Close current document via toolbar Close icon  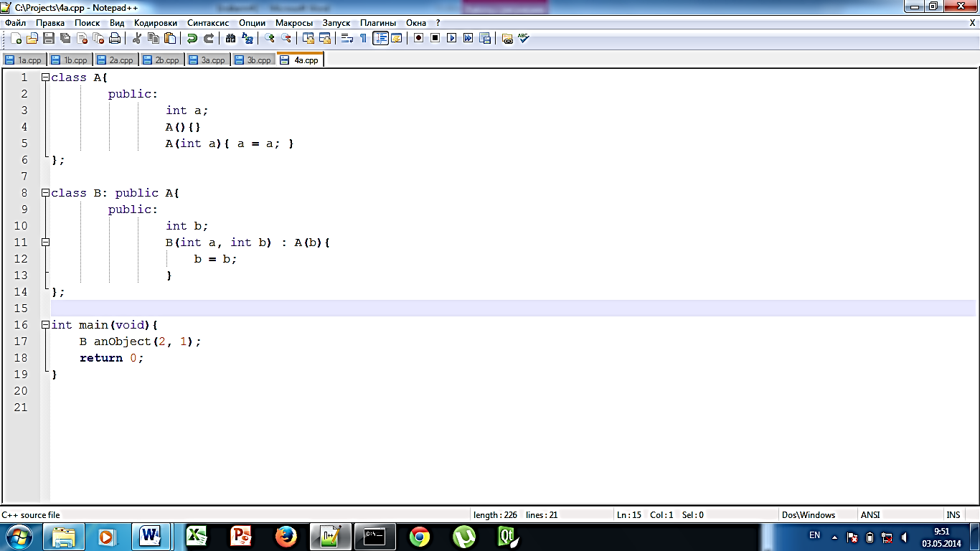[82, 38]
